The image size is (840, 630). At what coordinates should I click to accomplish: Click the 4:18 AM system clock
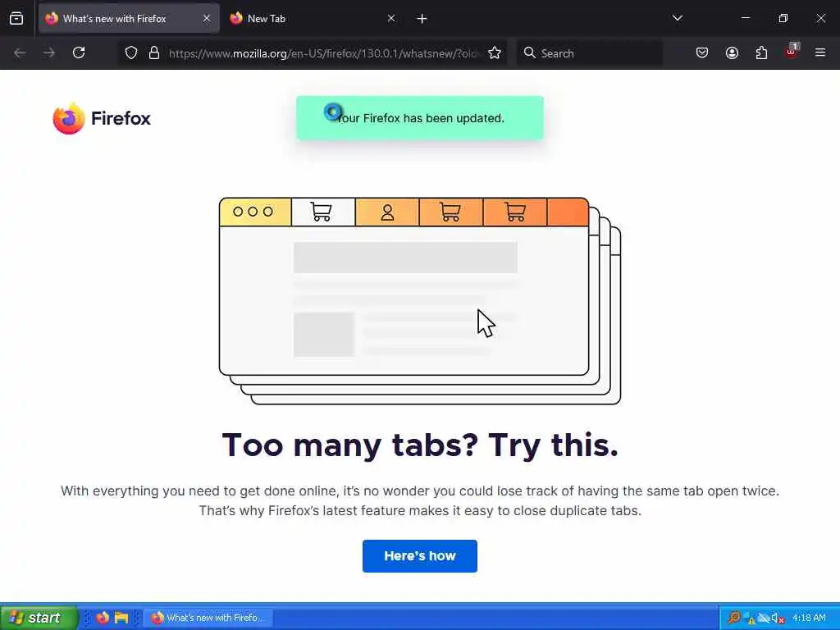click(809, 618)
